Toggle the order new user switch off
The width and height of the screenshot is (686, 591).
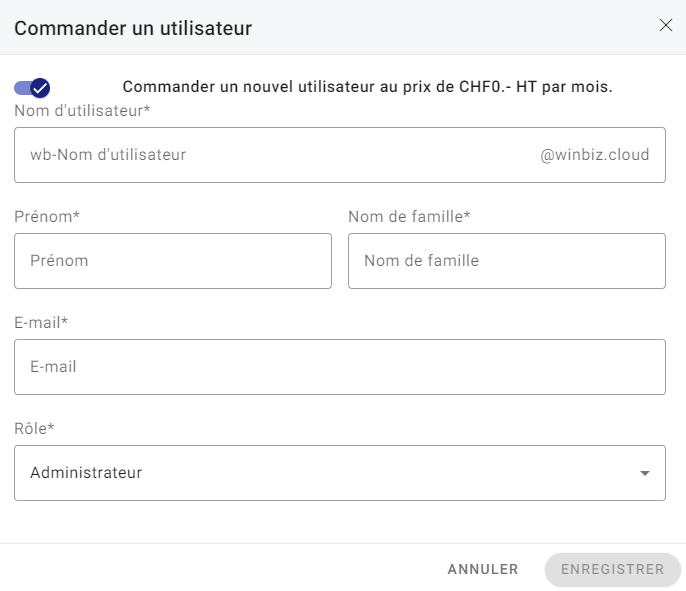point(32,88)
